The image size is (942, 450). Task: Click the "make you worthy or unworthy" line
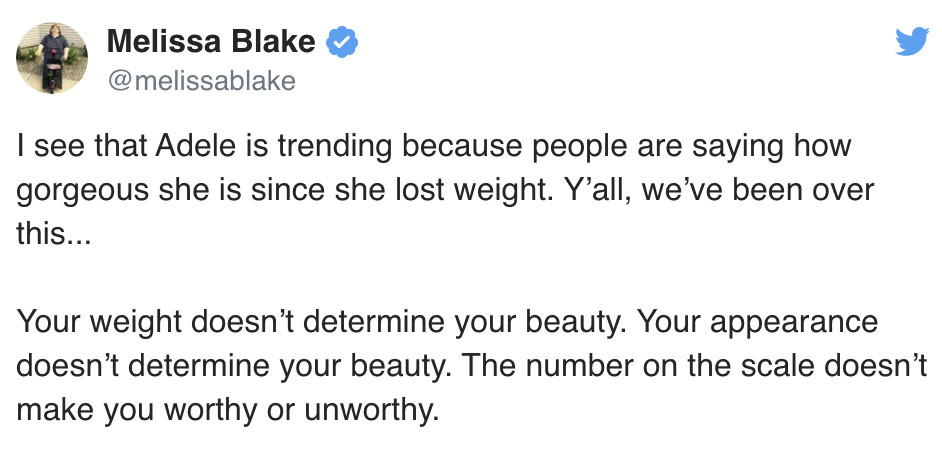(x=228, y=411)
